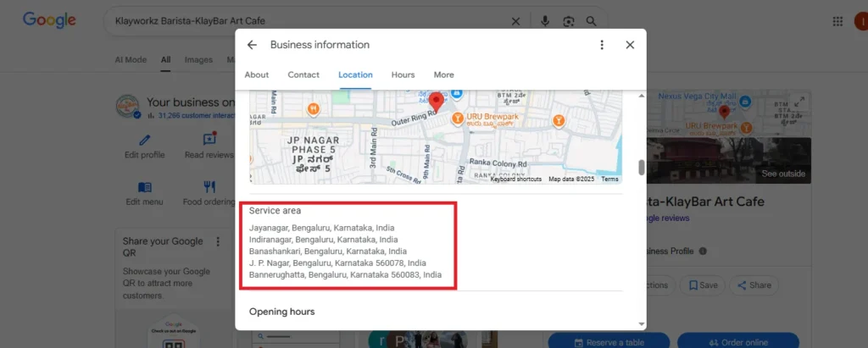Click the orange cocktail bar marker on the map

(559, 119)
